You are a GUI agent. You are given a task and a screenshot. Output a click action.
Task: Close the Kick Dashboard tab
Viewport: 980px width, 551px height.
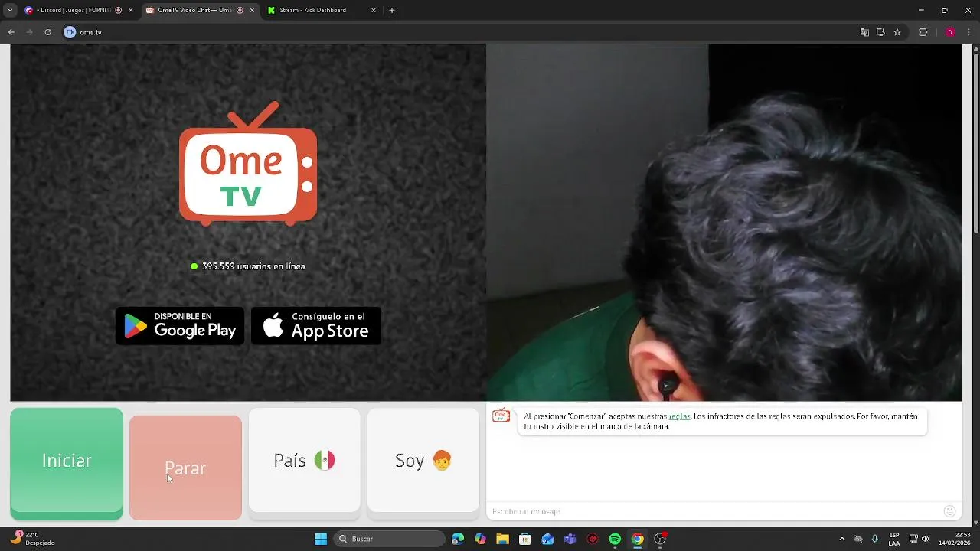[374, 10]
